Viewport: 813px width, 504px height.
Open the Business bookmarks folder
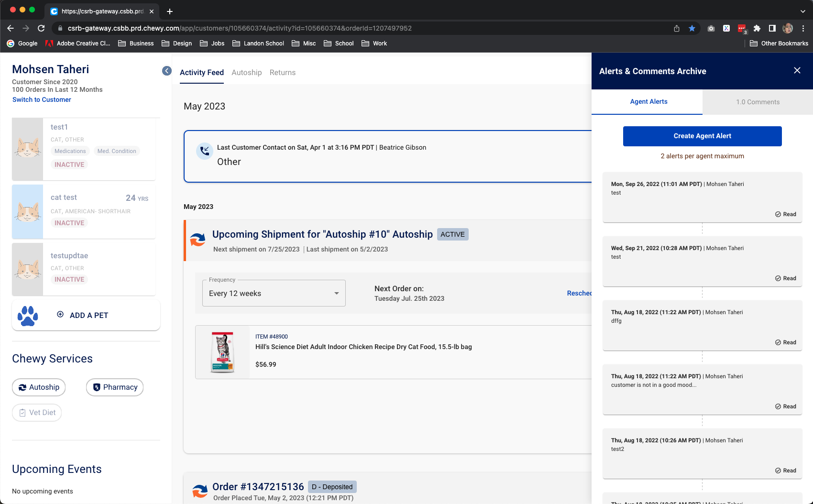pyautogui.click(x=136, y=44)
